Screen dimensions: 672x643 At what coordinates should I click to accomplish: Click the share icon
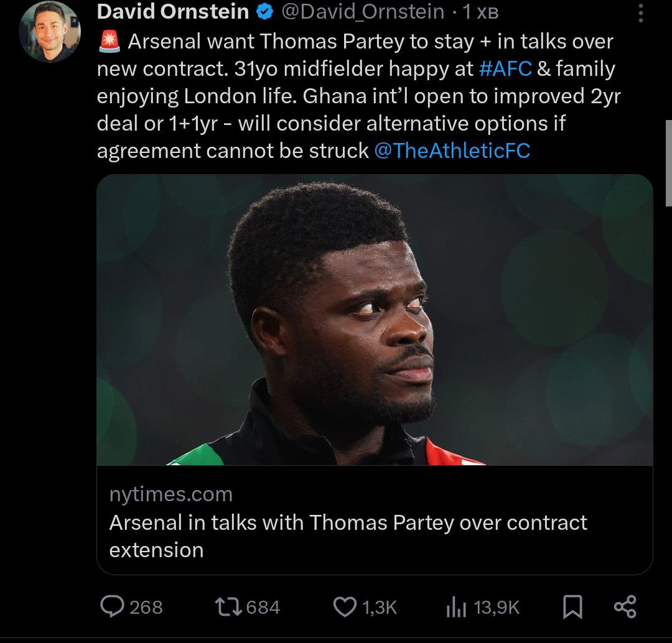pos(625,607)
